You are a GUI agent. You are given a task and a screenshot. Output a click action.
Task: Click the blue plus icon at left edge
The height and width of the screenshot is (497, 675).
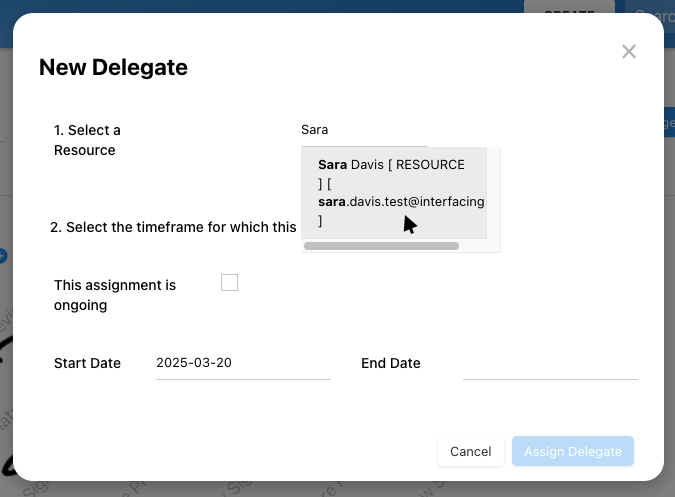click(x=3, y=256)
